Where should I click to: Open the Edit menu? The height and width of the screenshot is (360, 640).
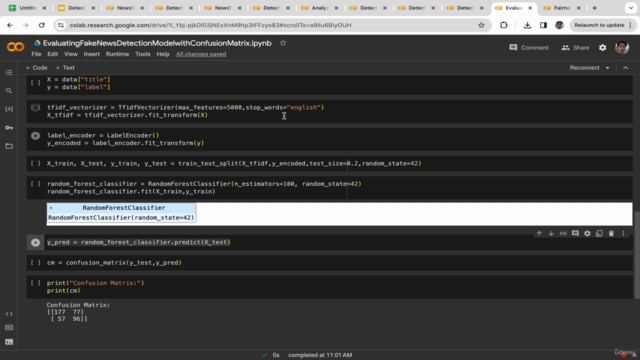click(52, 54)
